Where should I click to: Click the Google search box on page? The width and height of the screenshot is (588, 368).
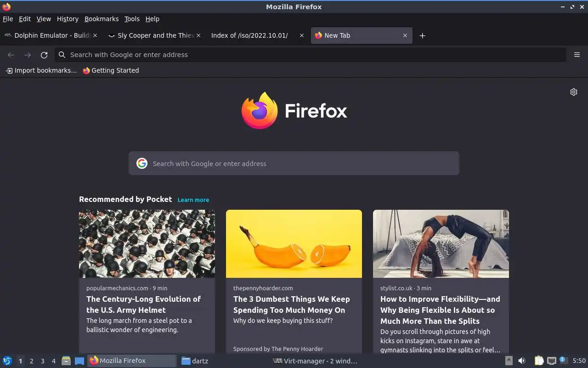click(x=294, y=163)
